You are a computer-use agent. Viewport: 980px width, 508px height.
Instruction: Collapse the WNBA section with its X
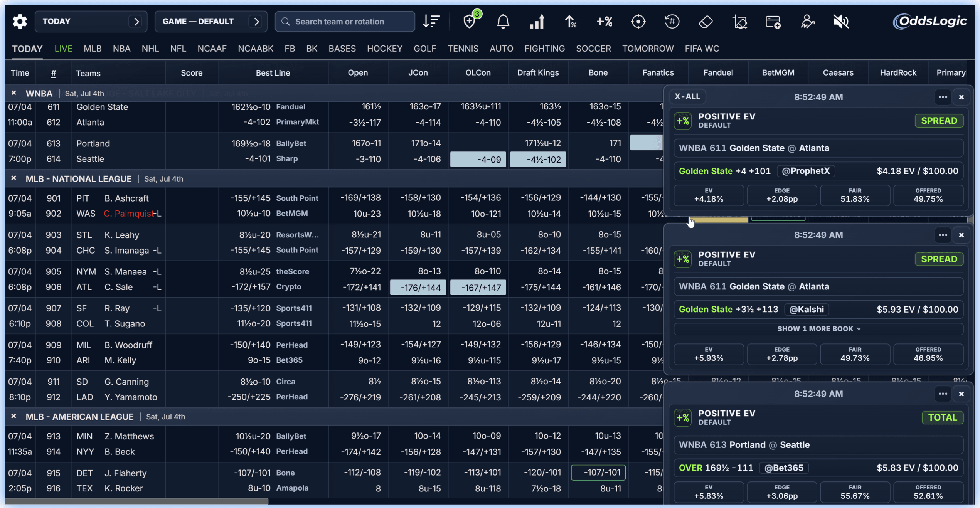tap(14, 93)
